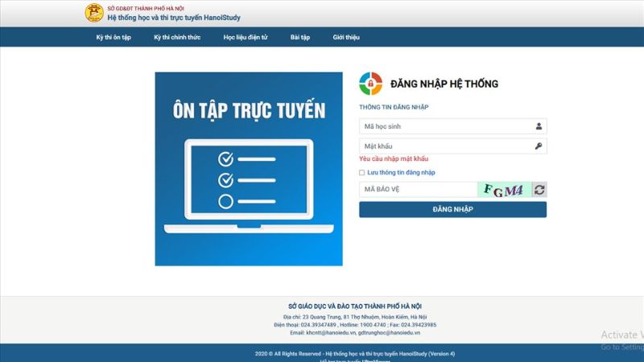
Task: Open the Giới thiệu menu
Action: pyautogui.click(x=346, y=37)
